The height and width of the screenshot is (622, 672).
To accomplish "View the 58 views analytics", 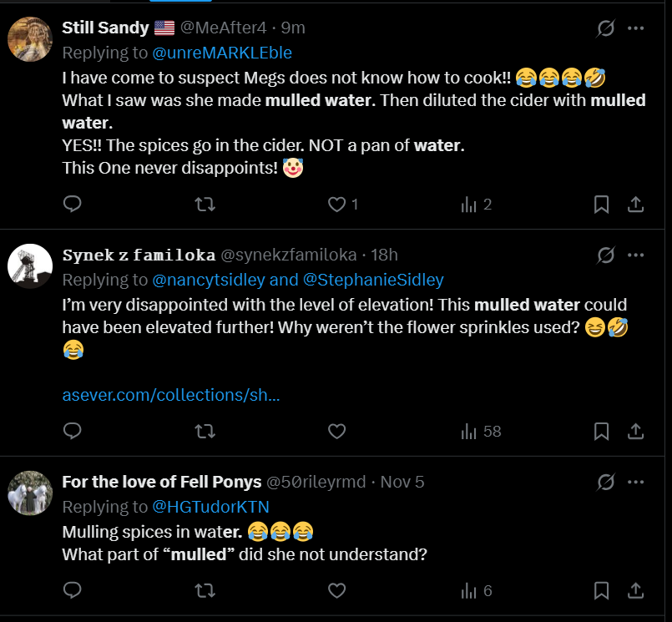I will 481,431.
